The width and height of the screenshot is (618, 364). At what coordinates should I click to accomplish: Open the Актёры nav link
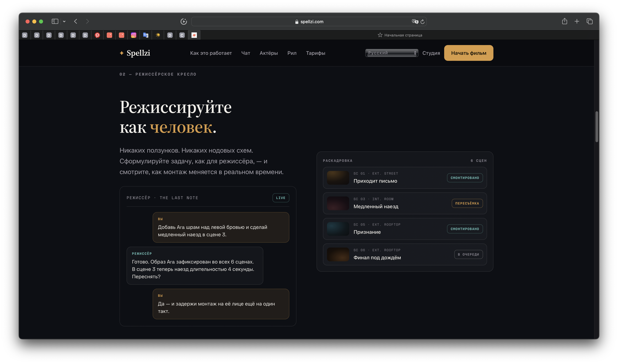tap(269, 53)
